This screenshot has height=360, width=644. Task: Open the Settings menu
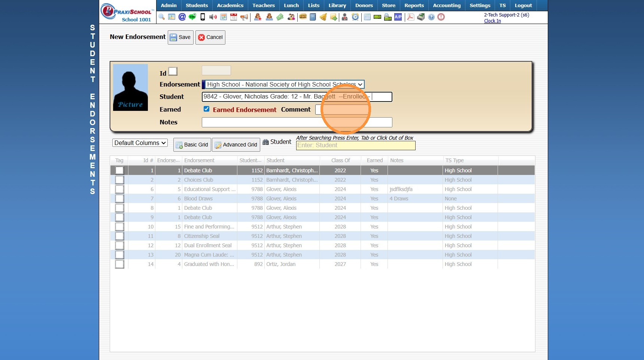(480, 5)
